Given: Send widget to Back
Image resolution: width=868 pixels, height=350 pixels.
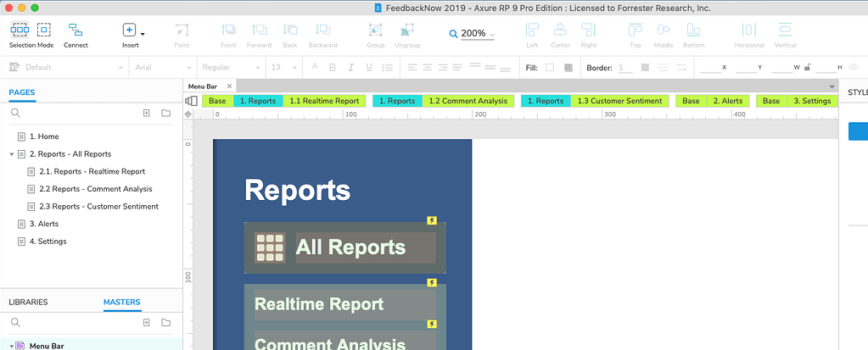Looking at the screenshot, I should [289, 30].
